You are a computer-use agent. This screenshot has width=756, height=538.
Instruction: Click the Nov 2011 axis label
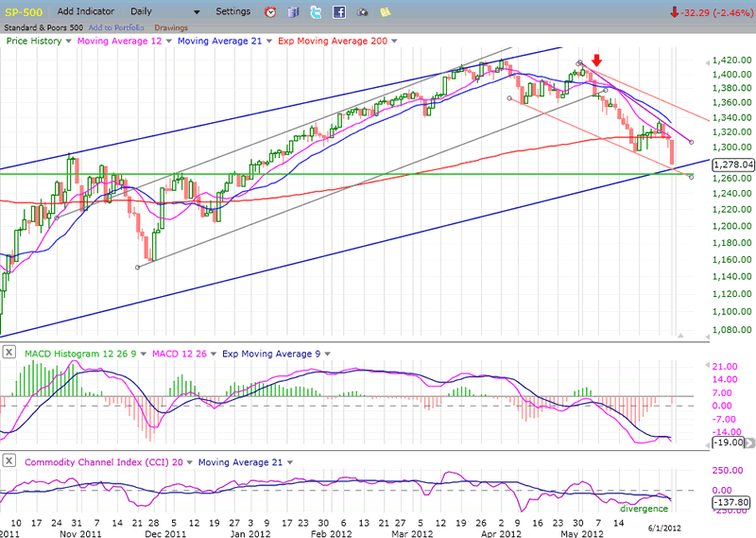click(80, 533)
